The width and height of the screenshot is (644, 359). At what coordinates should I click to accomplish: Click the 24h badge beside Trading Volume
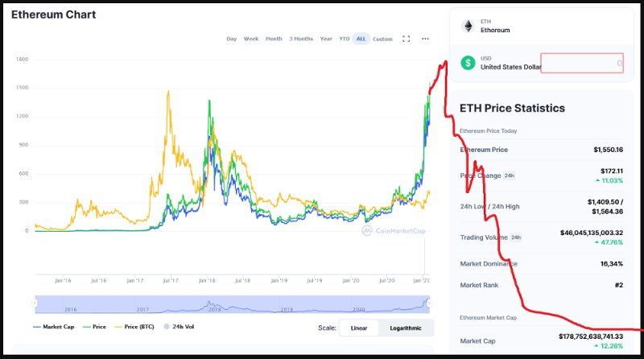(516, 237)
